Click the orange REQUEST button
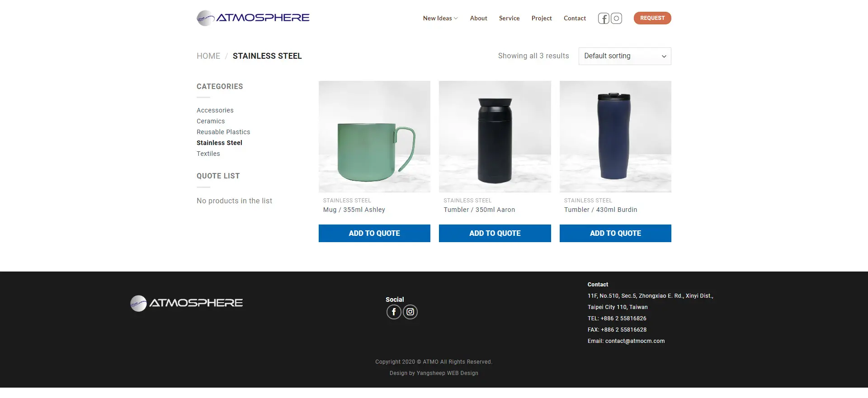This screenshot has height=398, width=868. [652, 18]
